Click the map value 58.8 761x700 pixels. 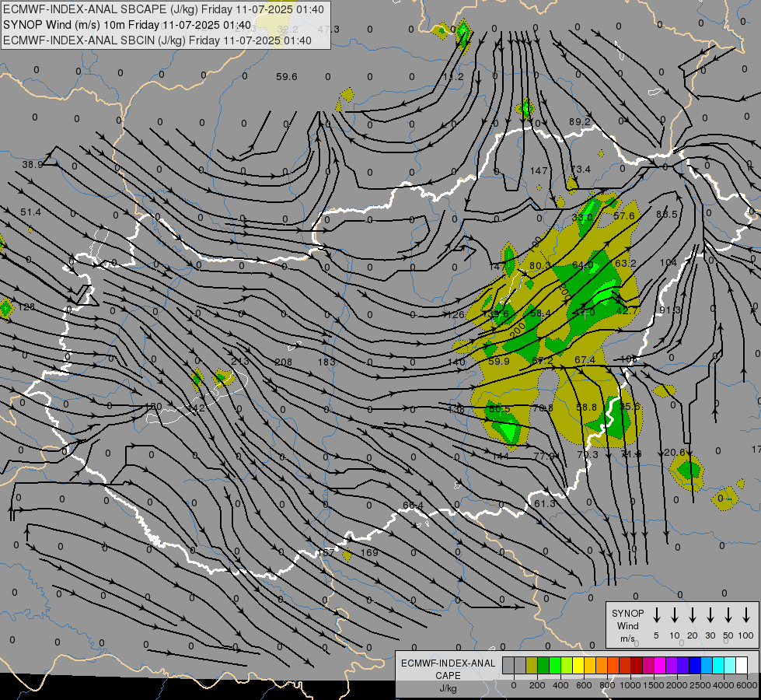586,407
